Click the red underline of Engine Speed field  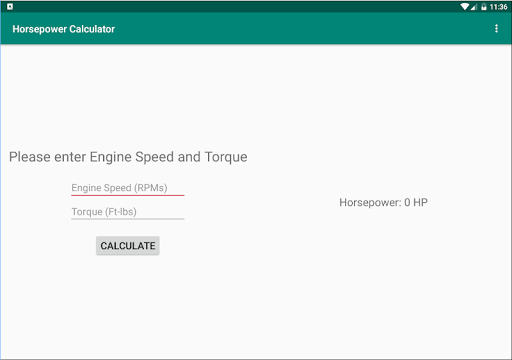coord(128,195)
